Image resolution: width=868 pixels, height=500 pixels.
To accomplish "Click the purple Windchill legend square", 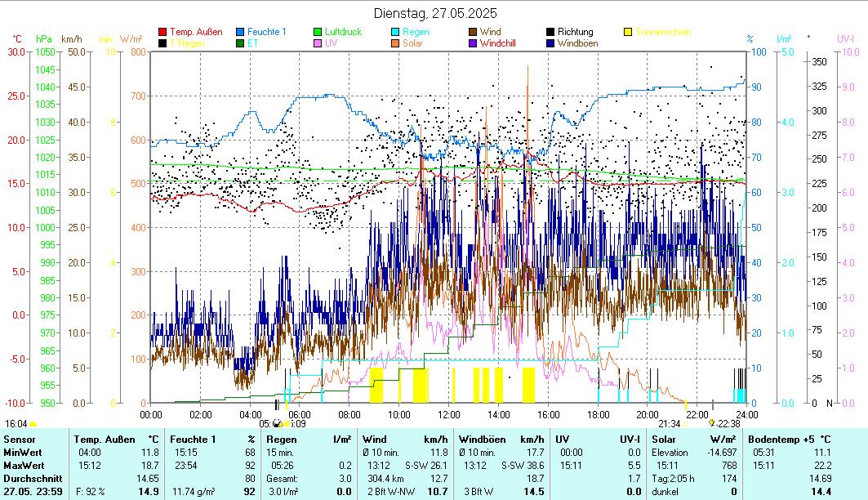I will coord(474,44).
